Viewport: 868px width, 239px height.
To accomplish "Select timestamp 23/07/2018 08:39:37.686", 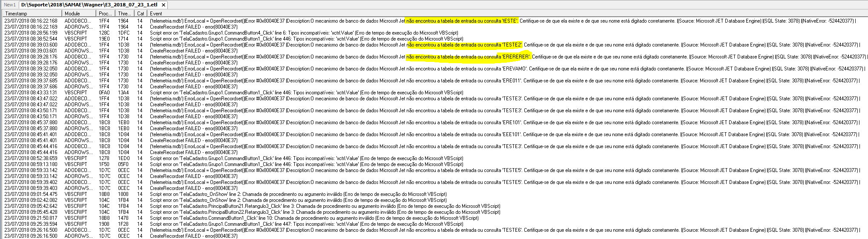I will [31, 87].
